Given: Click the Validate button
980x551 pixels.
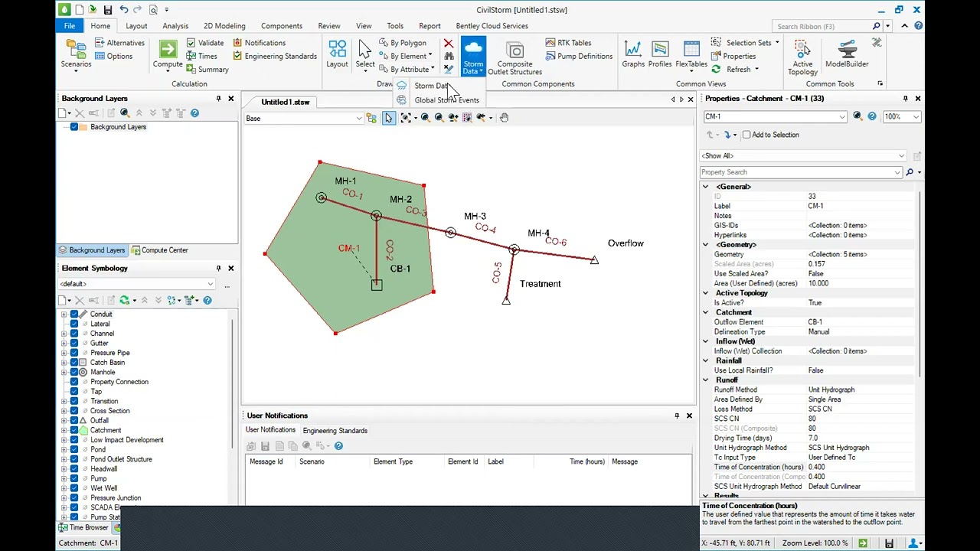Looking at the screenshot, I should (x=205, y=43).
